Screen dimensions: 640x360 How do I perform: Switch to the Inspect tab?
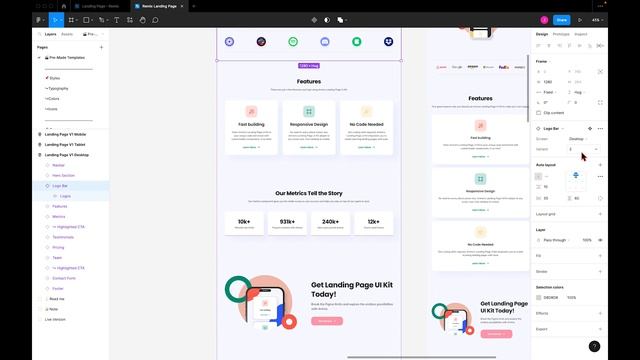click(x=580, y=34)
